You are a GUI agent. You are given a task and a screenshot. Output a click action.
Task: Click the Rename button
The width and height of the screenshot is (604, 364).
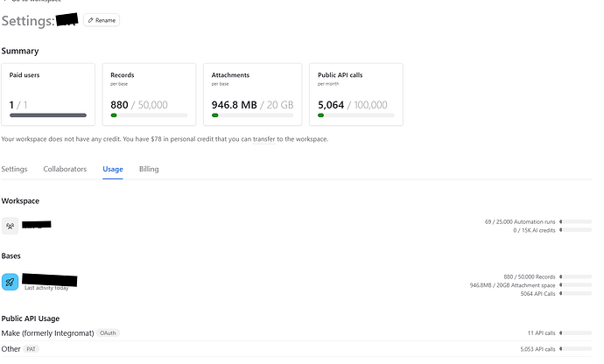pos(102,20)
